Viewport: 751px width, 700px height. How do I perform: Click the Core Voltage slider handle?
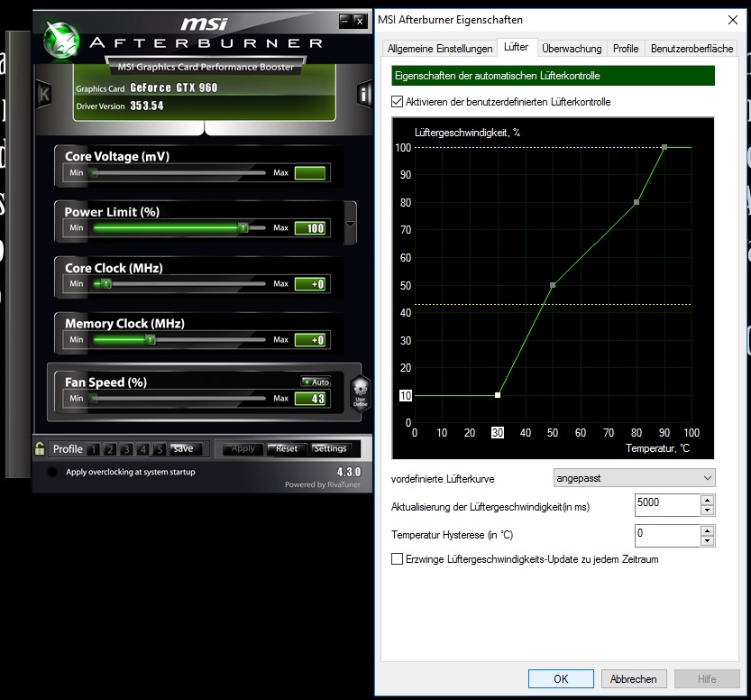(94, 173)
